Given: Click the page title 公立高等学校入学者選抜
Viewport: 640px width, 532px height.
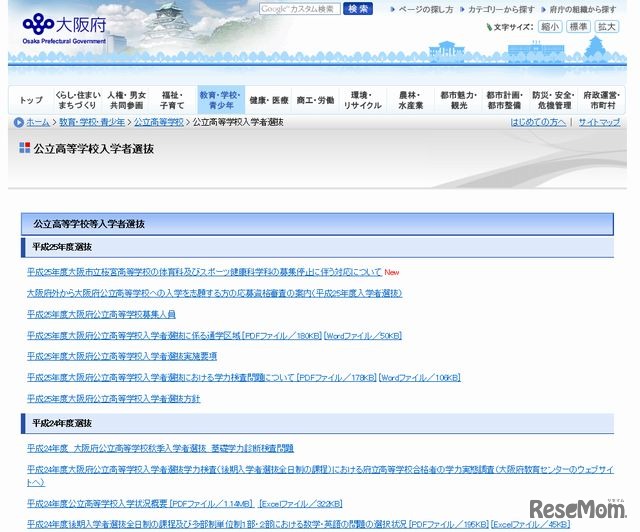Looking at the screenshot, I should pos(93,149).
